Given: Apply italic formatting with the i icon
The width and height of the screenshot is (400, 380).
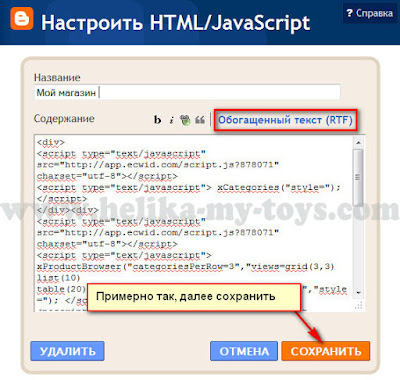Looking at the screenshot, I should pos(171,120).
